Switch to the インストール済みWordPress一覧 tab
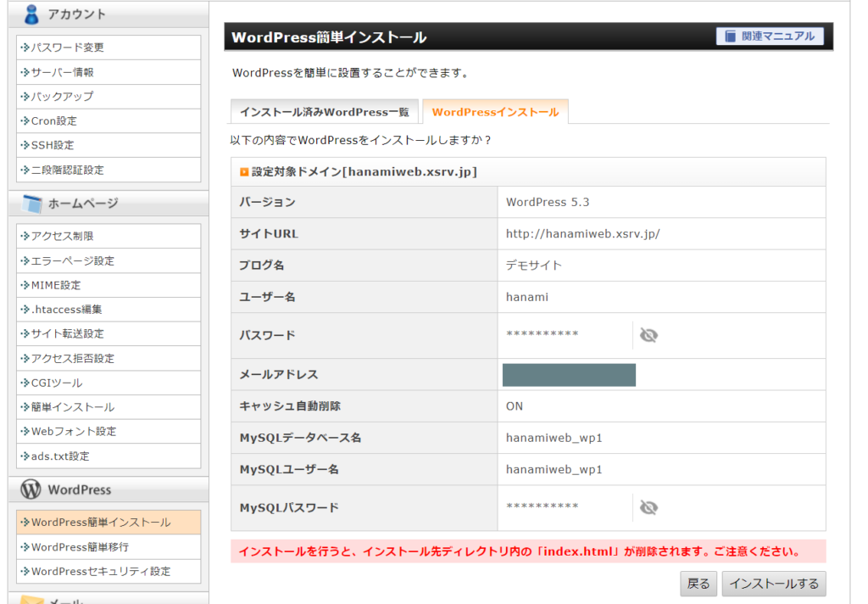This screenshot has height=604, width=868. click(325, 112)
